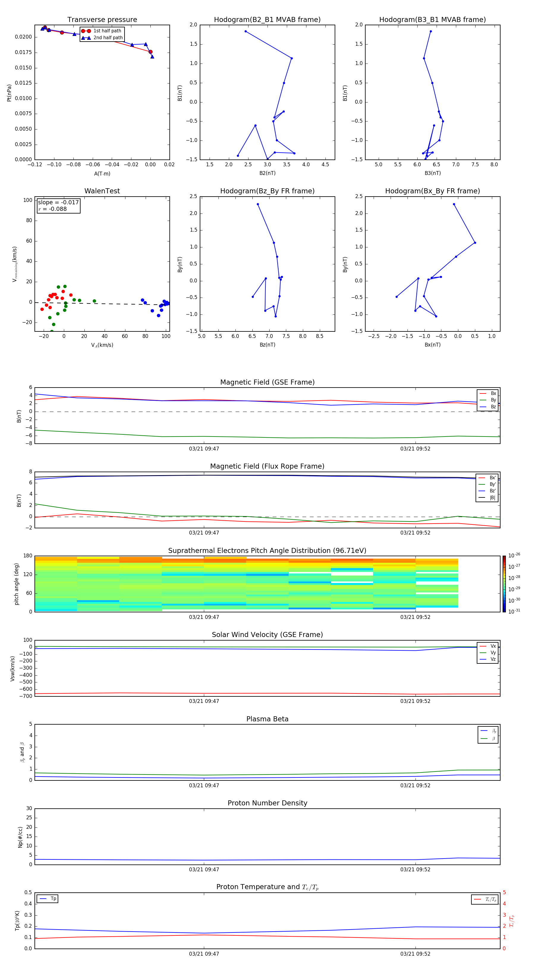Select the Vz legend entry
The height and width of the screenshot is (980, 535).
coord(488,659)
